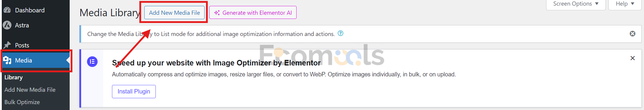Click the Install Plugin button
Image resolution: width=644 pixels, height=110 pixels.
(134, 91)
